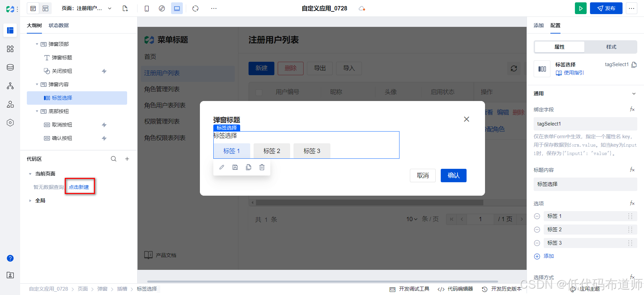The image size is (644, 295).
Task: Select 标签 3 in the dialog
Action: pyautogui.click(x=312, y=151)
